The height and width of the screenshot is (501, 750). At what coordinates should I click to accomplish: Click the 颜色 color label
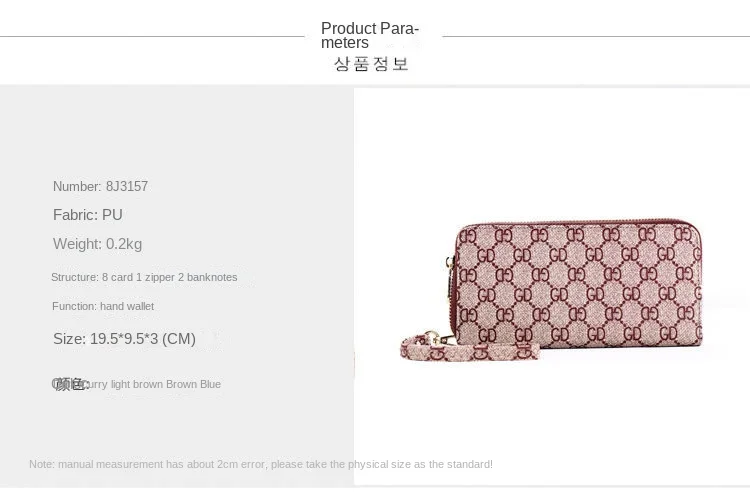coord(70,384)
